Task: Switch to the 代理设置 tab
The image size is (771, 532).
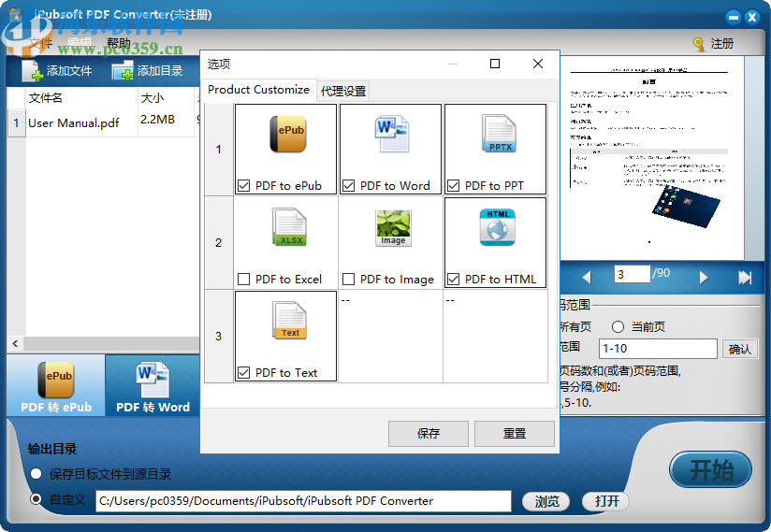Action: [342, 92]
